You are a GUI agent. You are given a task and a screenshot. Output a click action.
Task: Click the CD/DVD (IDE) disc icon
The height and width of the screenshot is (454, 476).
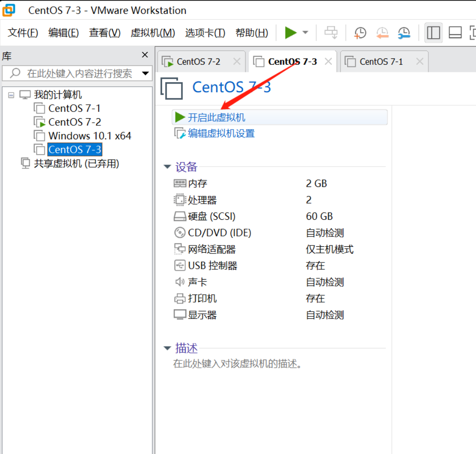tap(180, 233)
